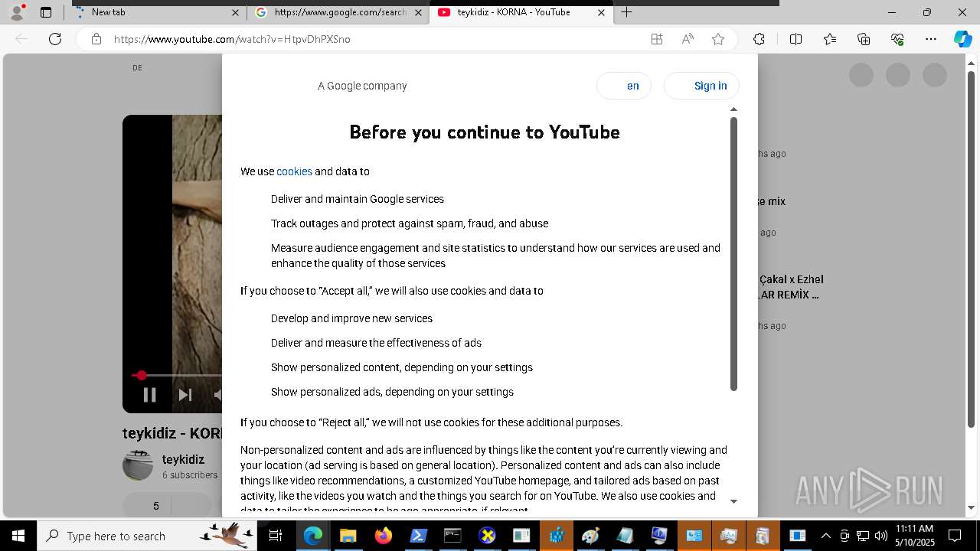View site information lock icon
Image resolution: width=980 pixels, height=551 pixels.
coord(96,39)
